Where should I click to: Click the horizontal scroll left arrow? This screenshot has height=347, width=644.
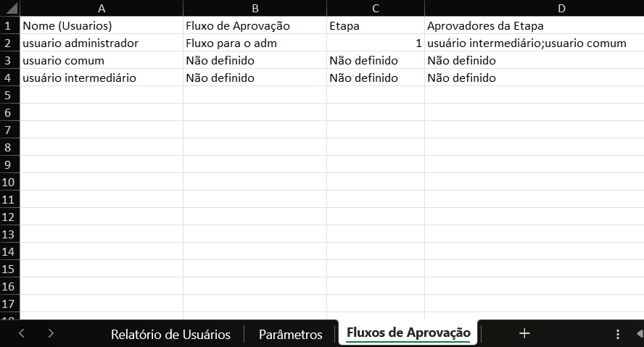tap(640, 334)
